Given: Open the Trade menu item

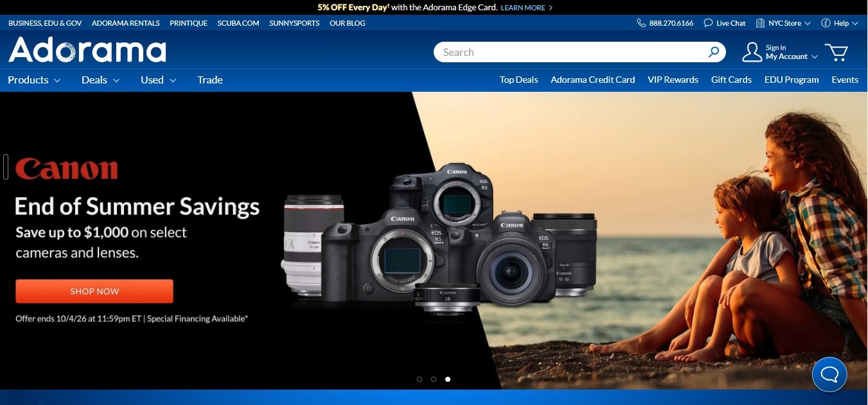Looking at the screenshot, I should pyautogui.click(x=210, y=80).
